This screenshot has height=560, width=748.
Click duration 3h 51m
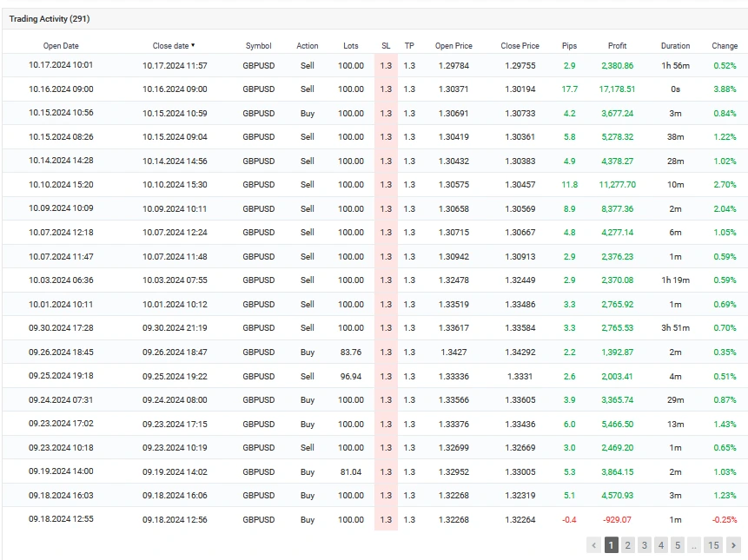point(676,328)
